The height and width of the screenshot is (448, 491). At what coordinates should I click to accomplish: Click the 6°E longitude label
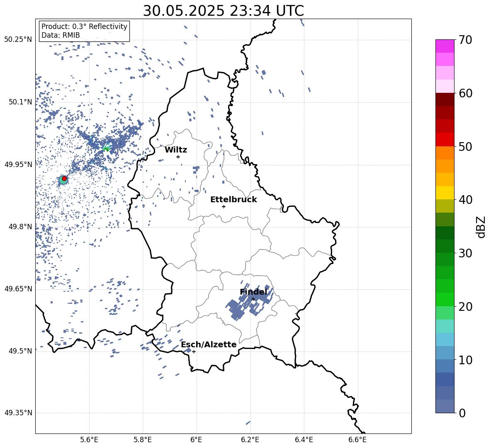pyautogui.click(x=196, y=440)
